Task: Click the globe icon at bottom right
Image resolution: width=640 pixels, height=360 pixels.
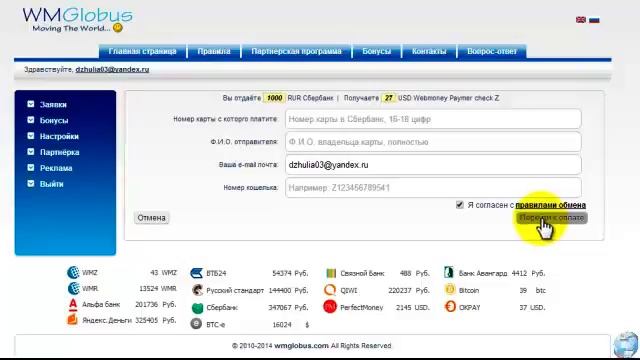Action: [x=625, y=345]
